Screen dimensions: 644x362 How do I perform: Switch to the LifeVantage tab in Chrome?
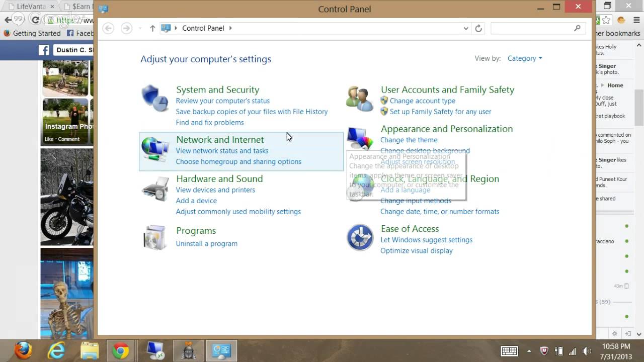pos(33,7)
